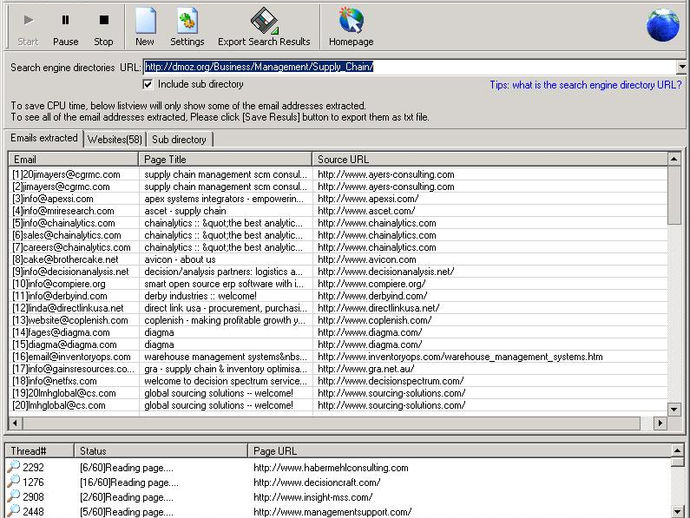Click page URL http://www.managementsupport.com/
The width and height of the screenshot is (690, 518).
tap(332, 512)
